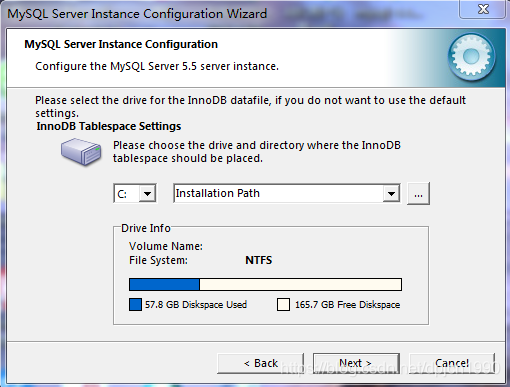Cancel the configuration wizard
Viewport: 510px width, 387px height.
452,363
